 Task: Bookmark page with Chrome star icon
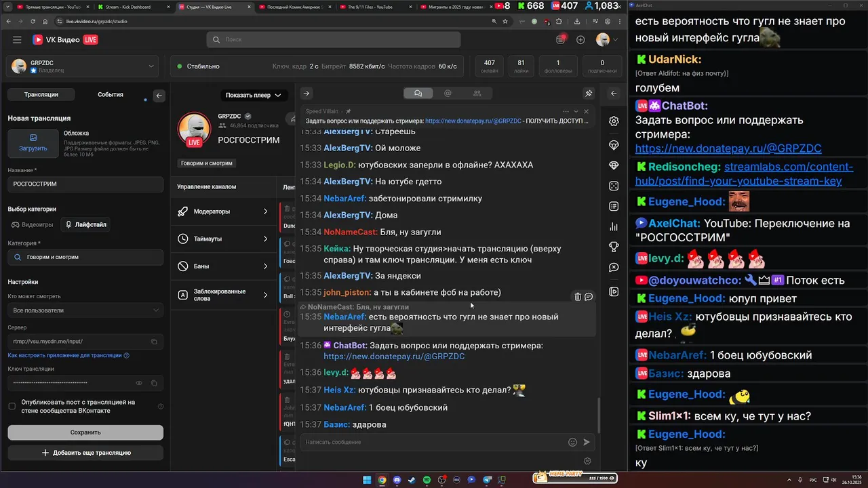(x=505, y=21)
